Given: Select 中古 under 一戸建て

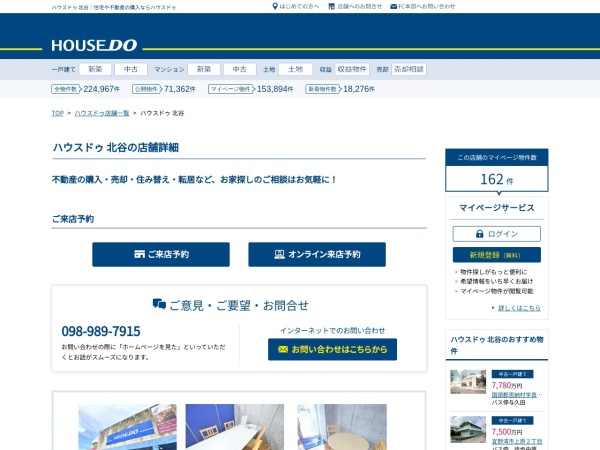Looking at the screenshot, I should click(131, 69).
